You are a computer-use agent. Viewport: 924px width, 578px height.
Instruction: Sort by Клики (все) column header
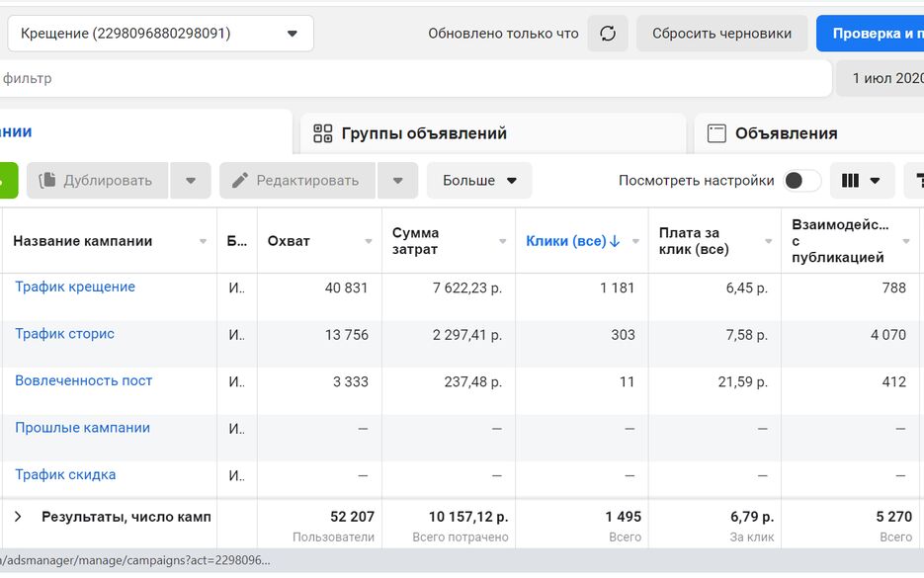coord(565,241)
